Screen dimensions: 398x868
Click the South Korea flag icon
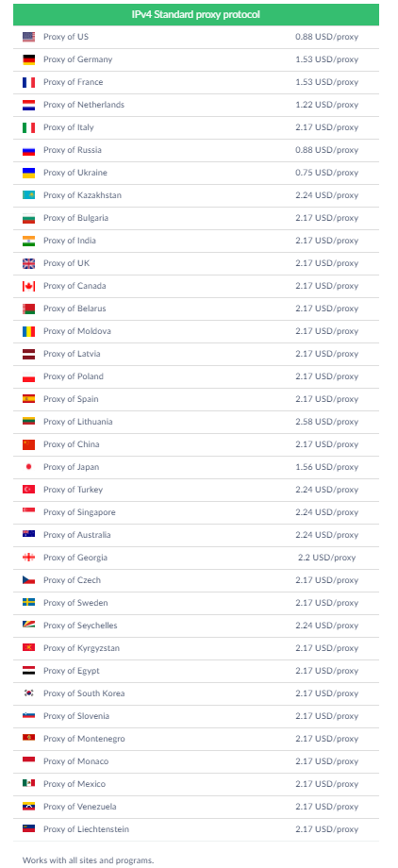[29, 693]
